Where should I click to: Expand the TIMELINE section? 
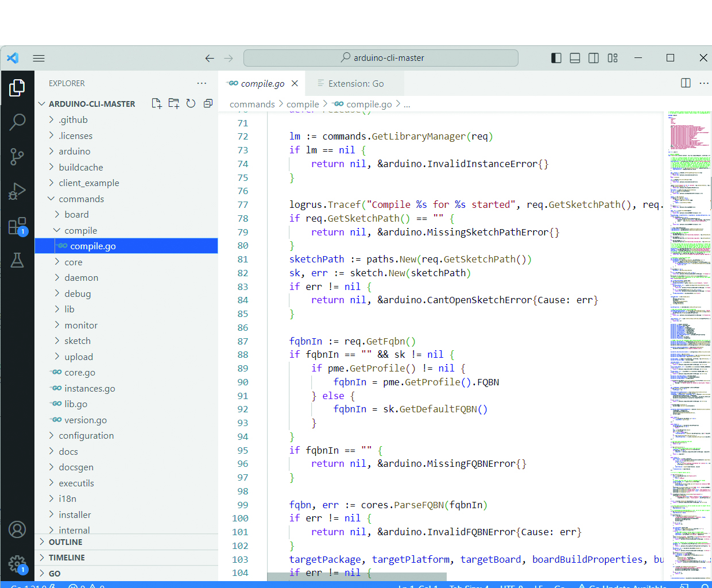(x=67, y=558)
